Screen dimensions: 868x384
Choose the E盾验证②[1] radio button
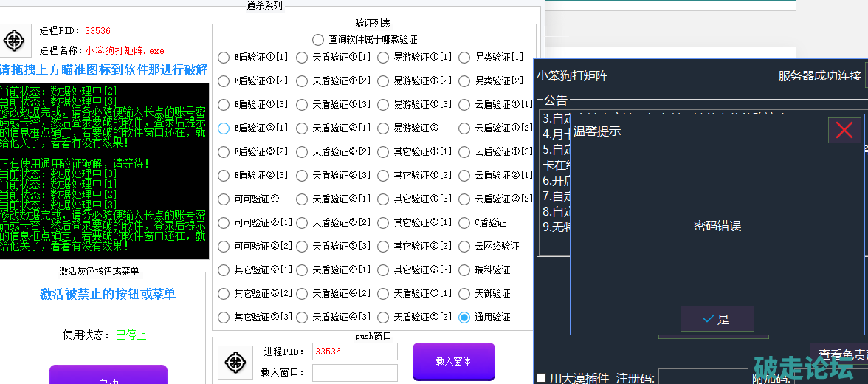224,128
